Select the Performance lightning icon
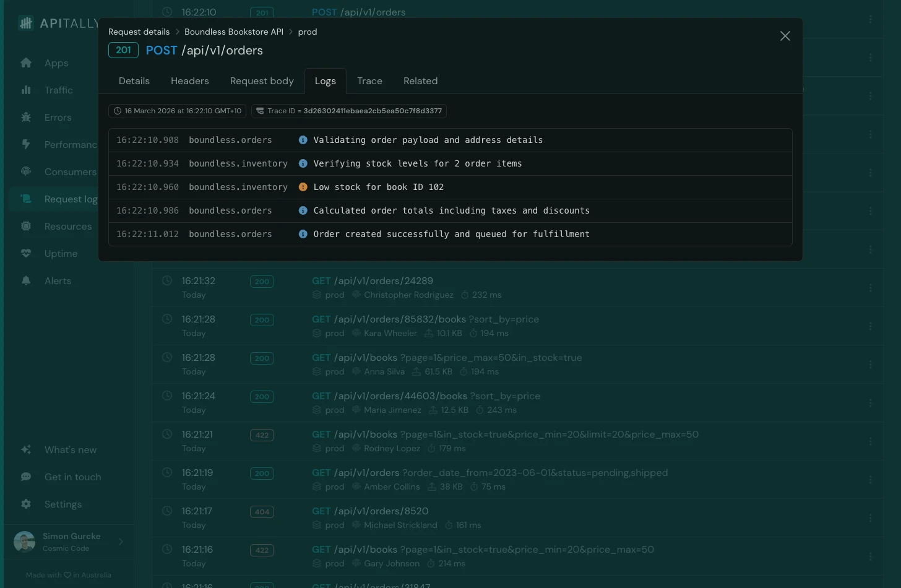Screen dimensions: 901x588 click(26, 144)
